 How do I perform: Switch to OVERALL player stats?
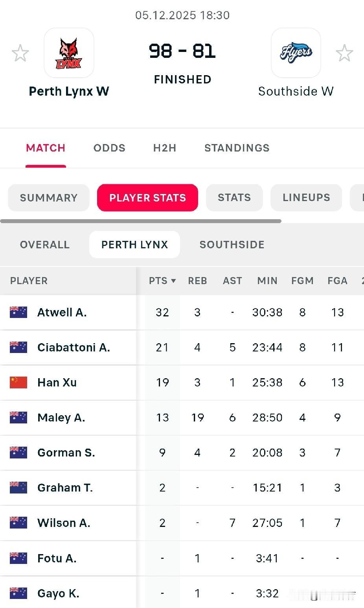tap(45, 244)
